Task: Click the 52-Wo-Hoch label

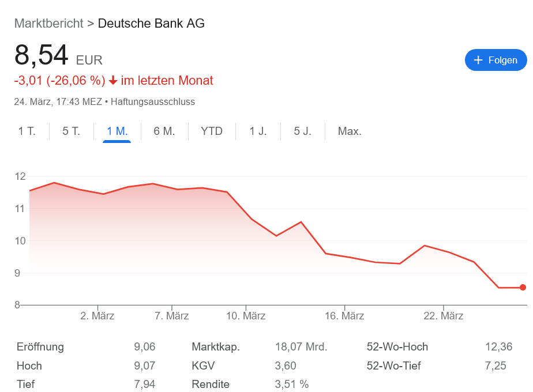Action: (397, 347)
